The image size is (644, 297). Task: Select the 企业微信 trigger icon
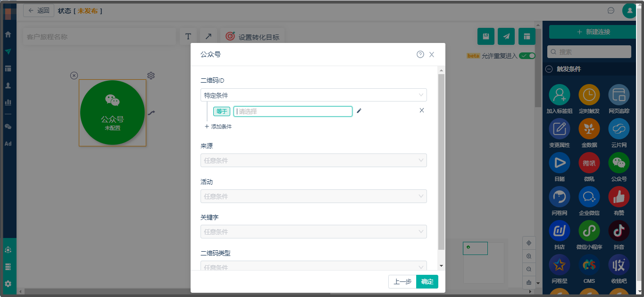[x=589, y=197]
